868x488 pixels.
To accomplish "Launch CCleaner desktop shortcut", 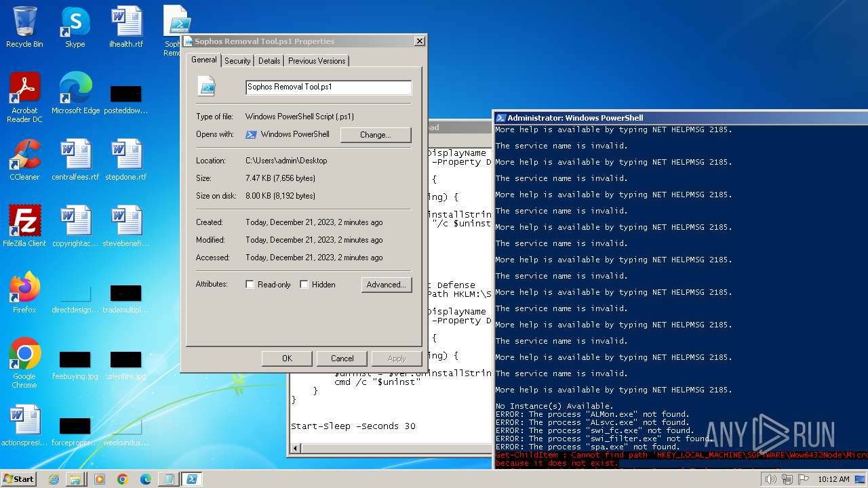I will click(24, 160).
